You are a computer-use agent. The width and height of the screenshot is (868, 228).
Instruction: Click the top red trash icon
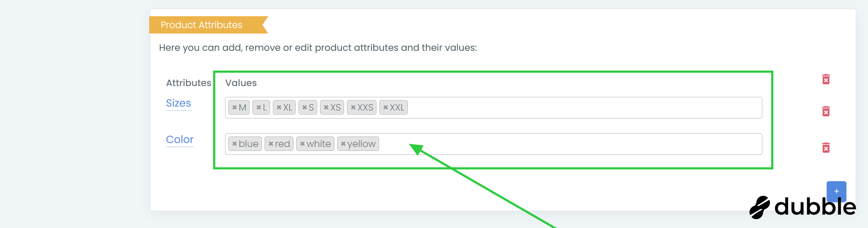tap(826, 79)
